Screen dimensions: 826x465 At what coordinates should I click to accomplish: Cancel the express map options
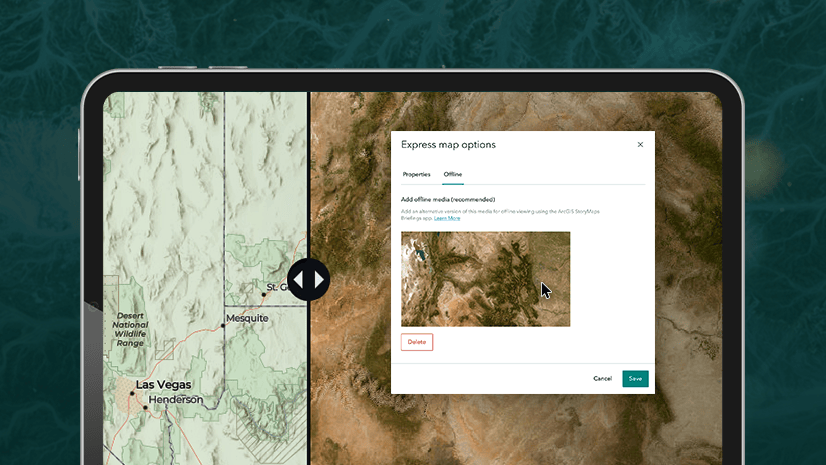click(602, 379)
